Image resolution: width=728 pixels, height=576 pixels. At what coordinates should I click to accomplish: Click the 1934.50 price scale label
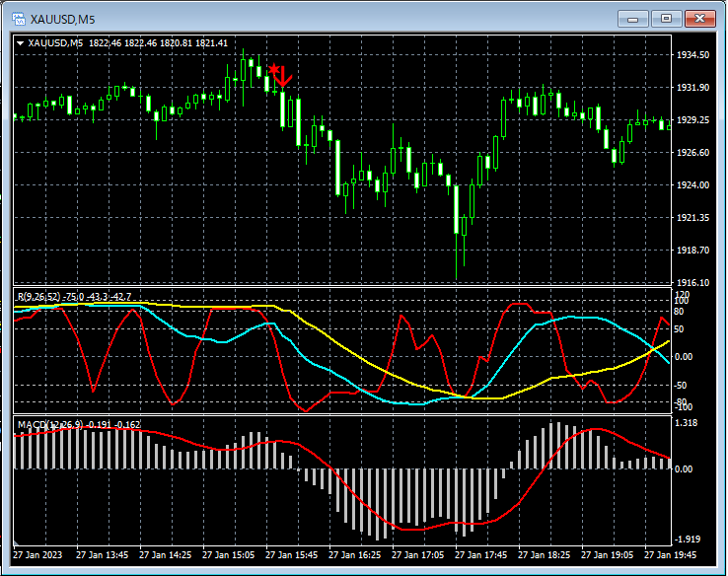click(x=693, y=55)
